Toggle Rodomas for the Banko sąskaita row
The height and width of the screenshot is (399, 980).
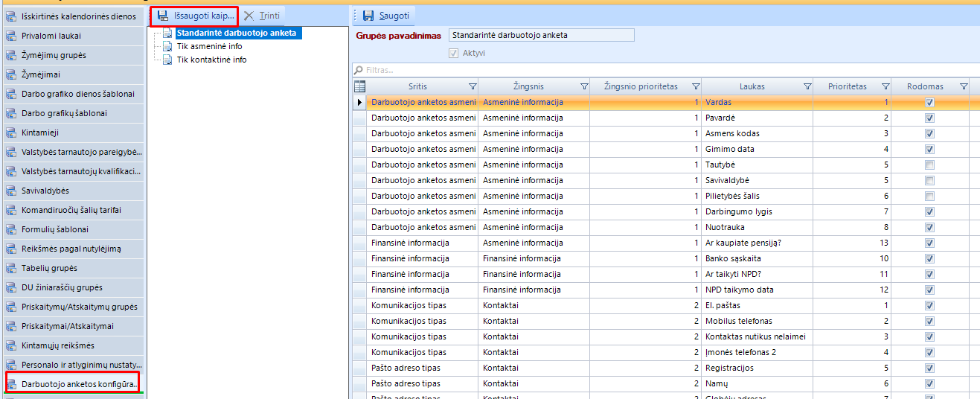pyautogui.click(x=929, y=258)
